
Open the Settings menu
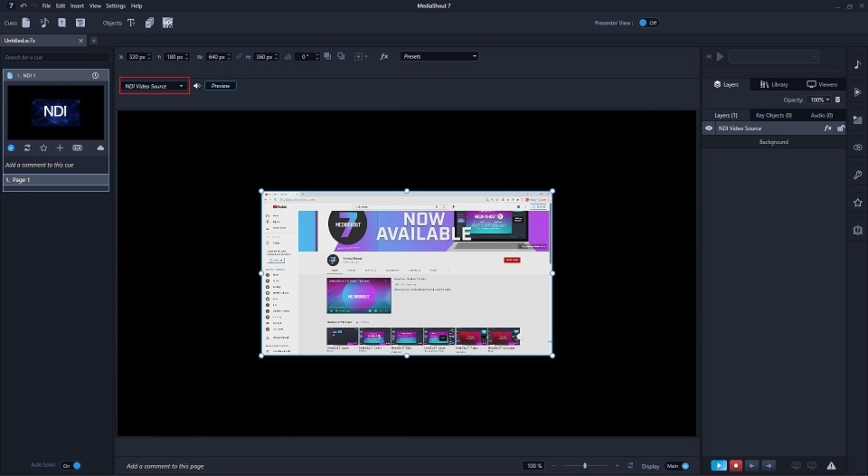tap(116, 5)
